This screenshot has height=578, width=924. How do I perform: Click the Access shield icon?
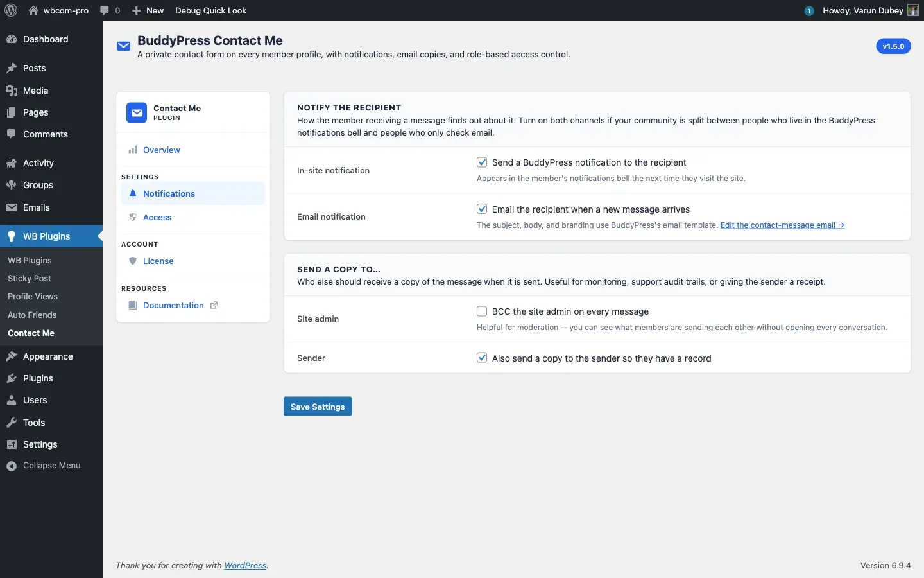[133, 217]
